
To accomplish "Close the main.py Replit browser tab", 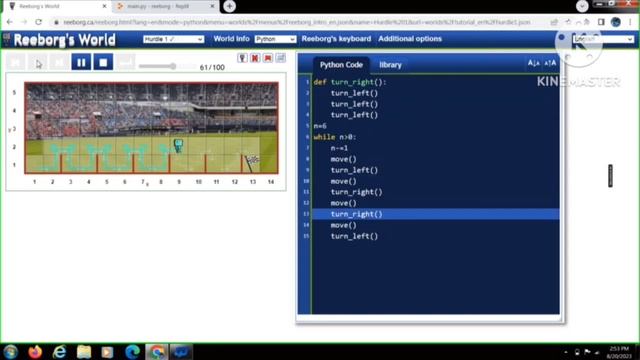I will coord(212,7).
